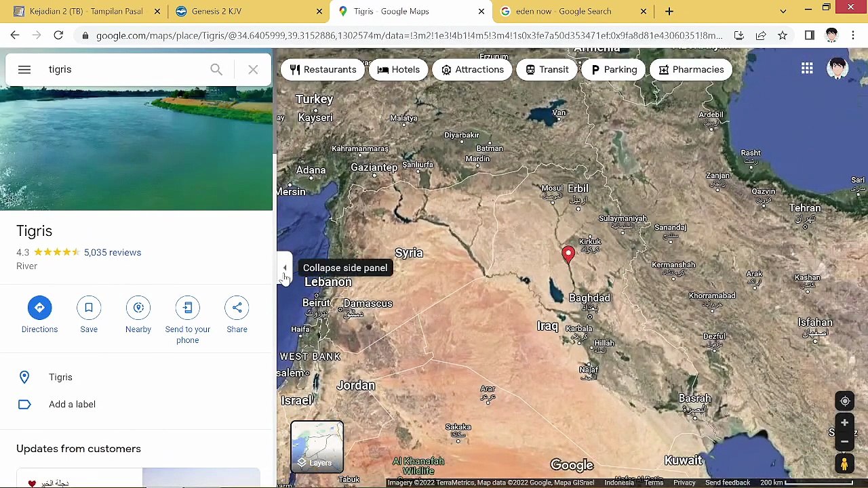
Task: Close the Genesis 2 KJV tab
Action: tap(319, 11)
